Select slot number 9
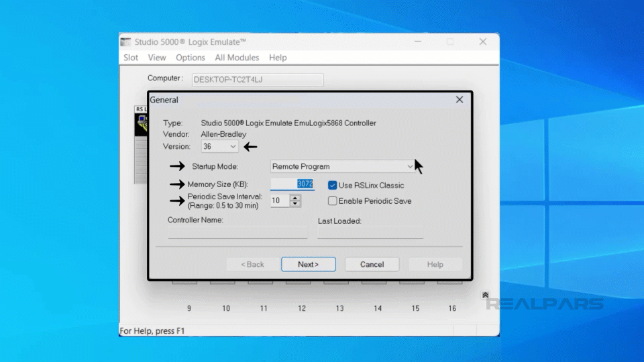Image resolution: width=644 pixels, height=362 pixels. [x=189, y=308]
